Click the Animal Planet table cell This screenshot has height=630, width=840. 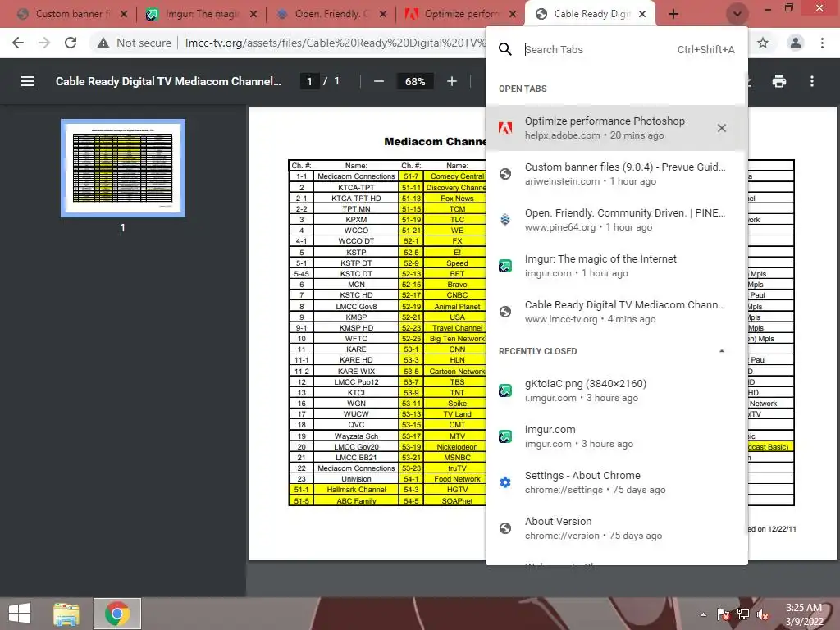455,307
